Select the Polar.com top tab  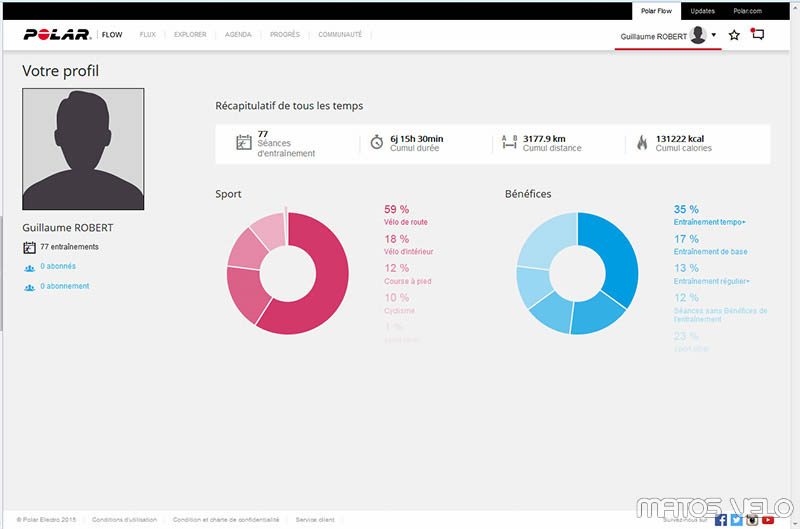(747, 11)
